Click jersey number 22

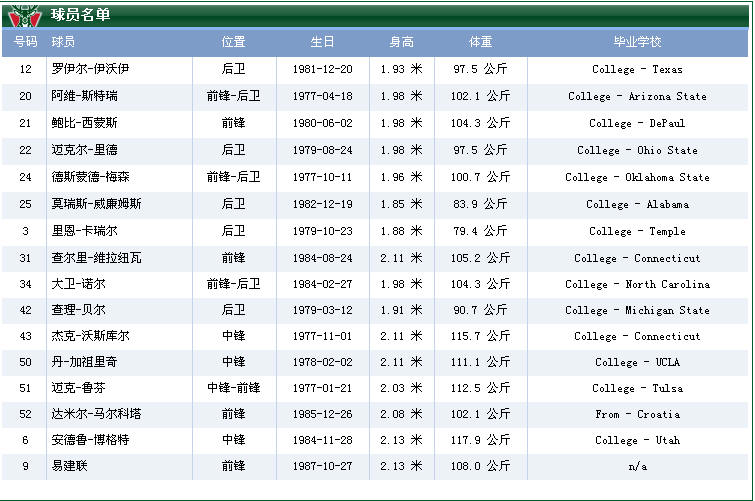[26, 150]
